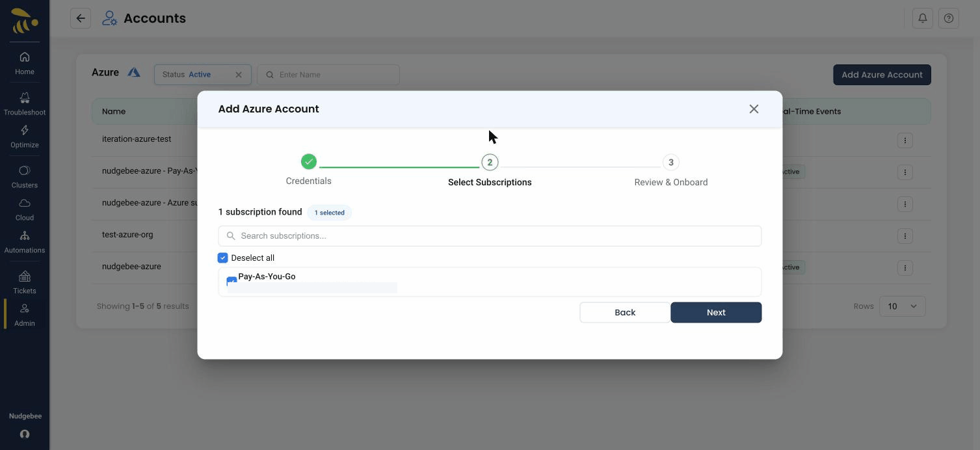980x450 pixels.
Task: Open Home in the sidebar
Action: [x=25, y=63]
